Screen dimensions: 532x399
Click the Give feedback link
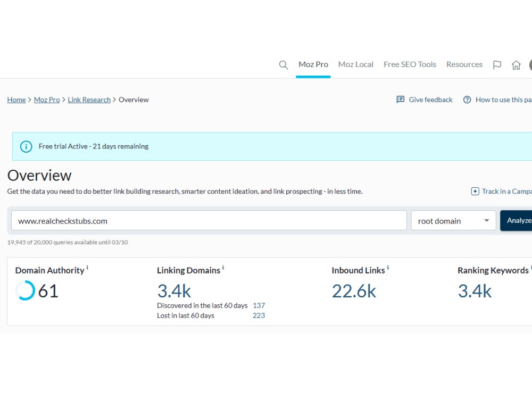(x=430, y=100)
